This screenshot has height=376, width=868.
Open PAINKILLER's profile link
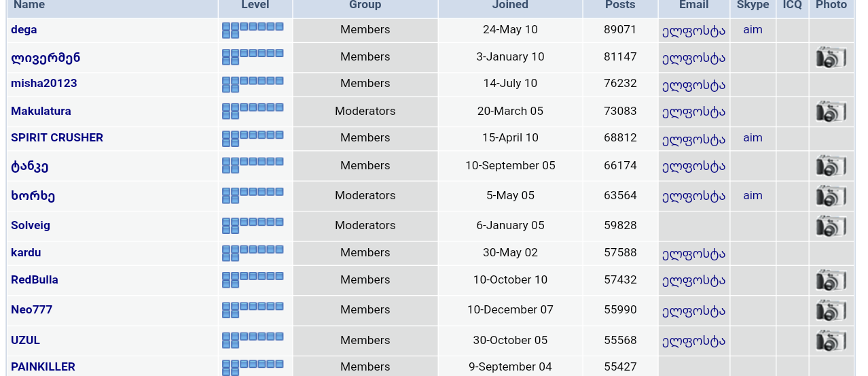click(43, 367)
